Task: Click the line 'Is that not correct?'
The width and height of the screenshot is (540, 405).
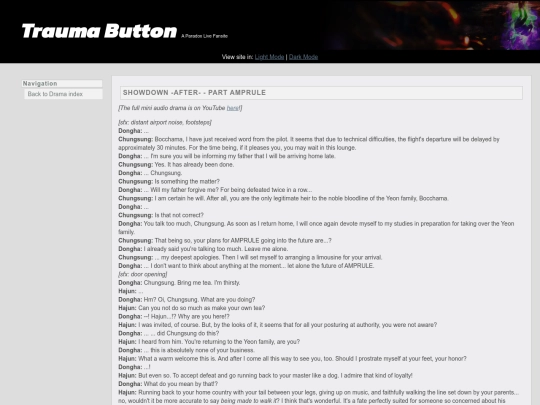Action: click(161, 215)
